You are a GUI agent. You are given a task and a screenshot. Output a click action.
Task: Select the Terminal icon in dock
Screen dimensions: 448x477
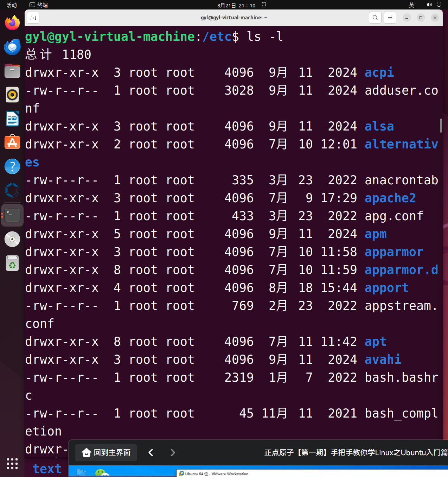click(12, 215)
